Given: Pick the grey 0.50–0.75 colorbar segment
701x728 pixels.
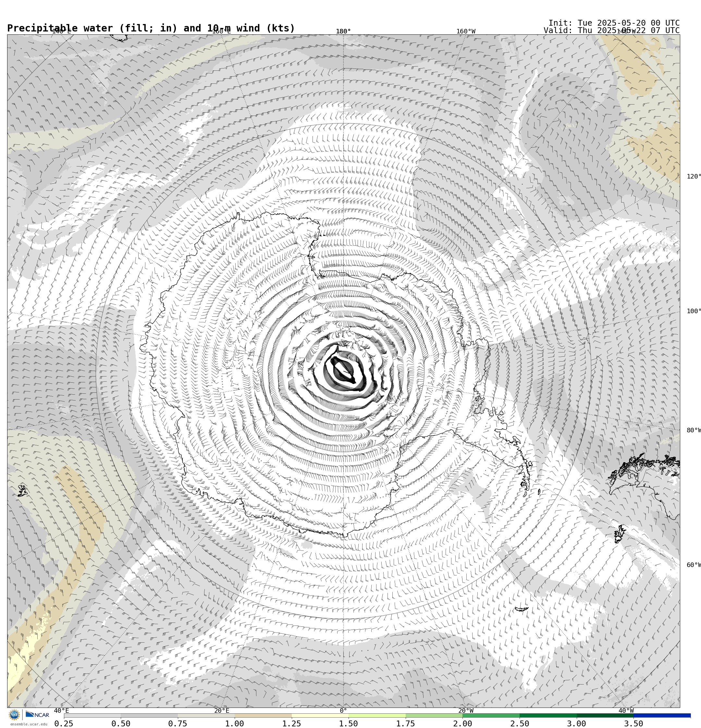Looking at the screenshot, I should tap(149, 715).
